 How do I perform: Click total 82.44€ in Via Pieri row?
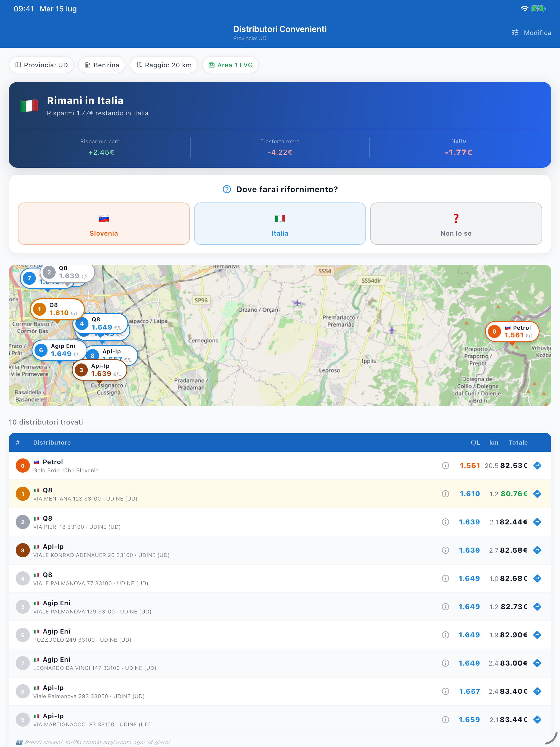513,522
